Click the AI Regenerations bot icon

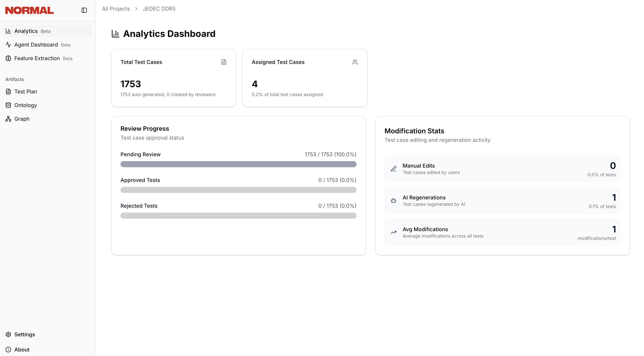(x=393, y=201)
